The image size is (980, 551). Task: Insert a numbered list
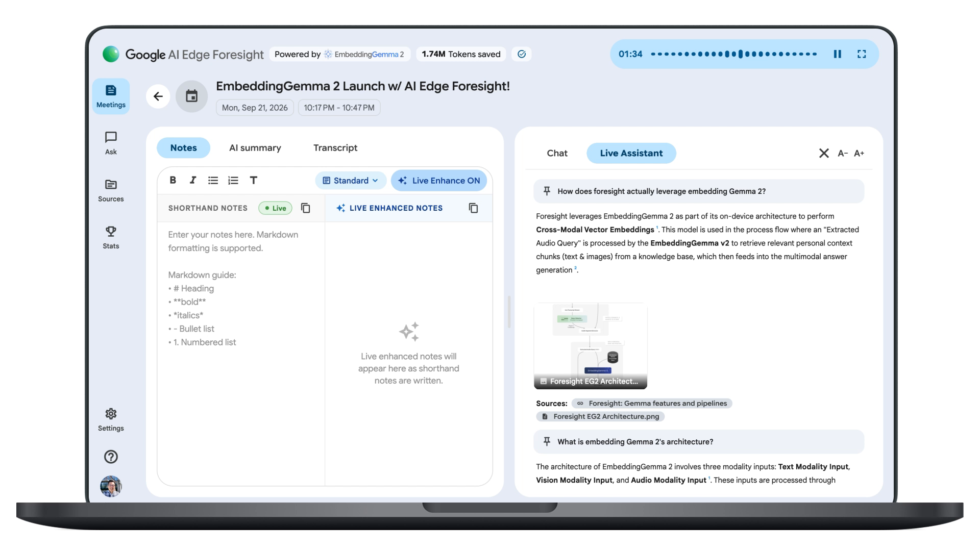point(233,180)
